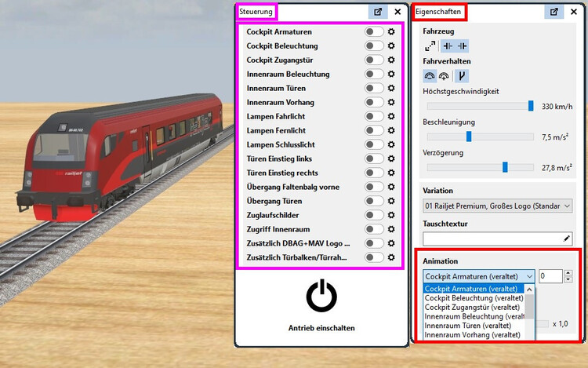
Task: Click the Animation value field showing 0
Action: [550, 276]
